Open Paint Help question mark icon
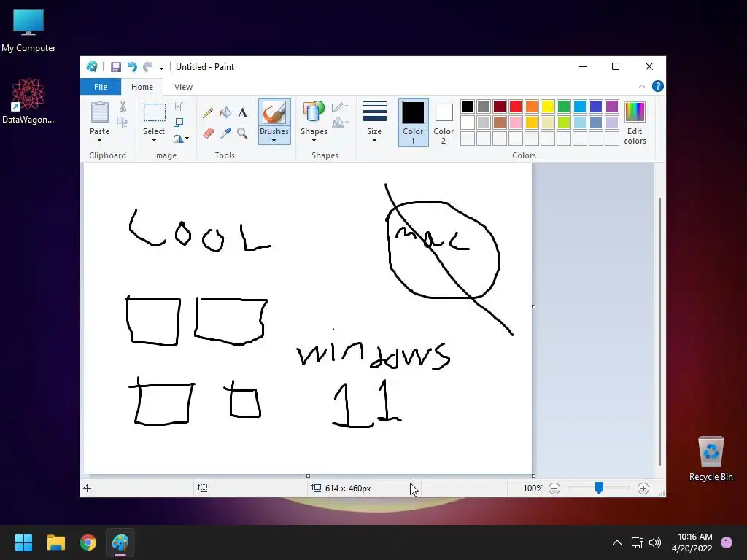Image resolution: width=747 pixels, height=560 pixels. coord(658,86)
